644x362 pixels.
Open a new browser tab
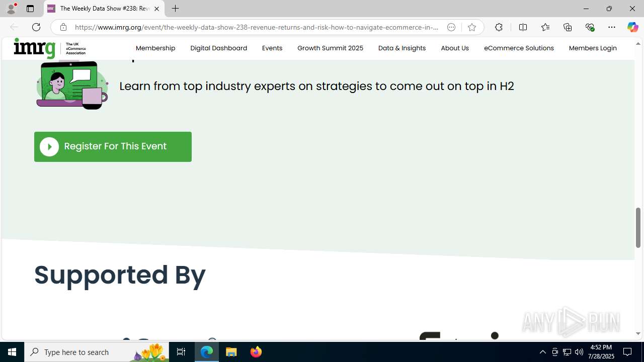tap(175, 9)
